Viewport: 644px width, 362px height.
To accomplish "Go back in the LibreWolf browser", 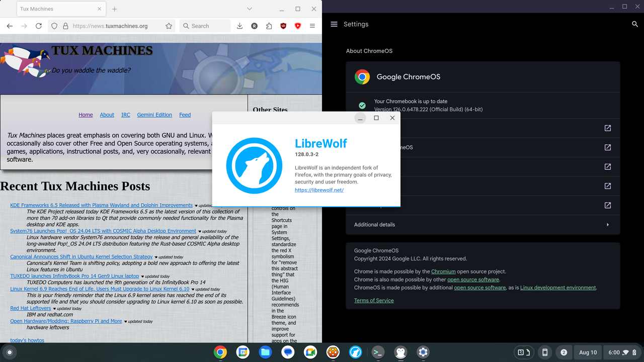I will 10,26.
